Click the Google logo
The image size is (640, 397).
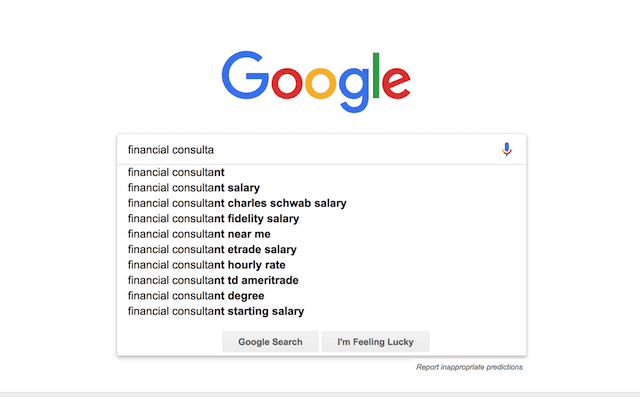(x=316, y=82)
